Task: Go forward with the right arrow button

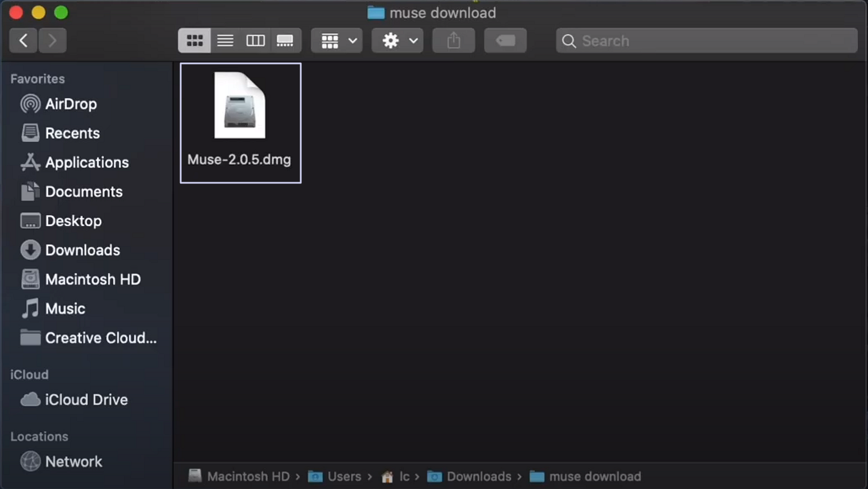Action: tap(53, 40)
